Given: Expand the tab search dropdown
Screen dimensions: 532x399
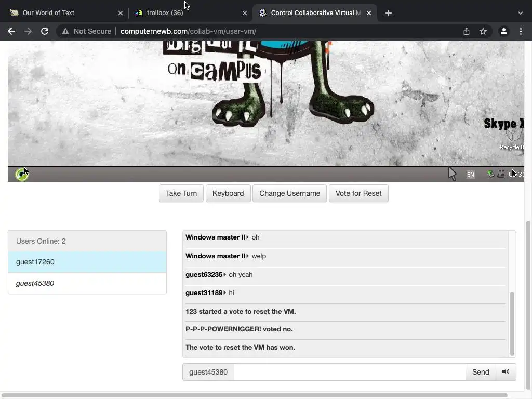Looking at the screenshot, I should tap(521, 13).
